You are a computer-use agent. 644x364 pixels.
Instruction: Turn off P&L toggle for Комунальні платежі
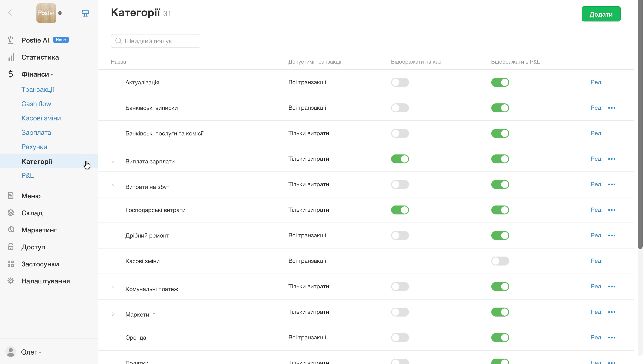click(500, 287)
